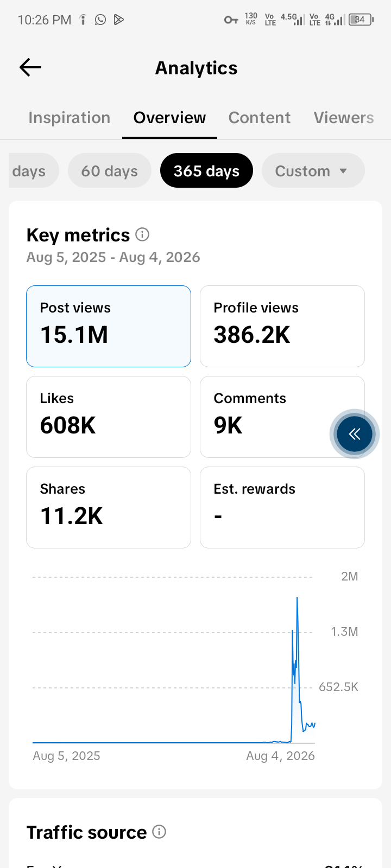Show Likes metric in chart
This screenshot has height=868, width=391.
[x=109, y=417]
